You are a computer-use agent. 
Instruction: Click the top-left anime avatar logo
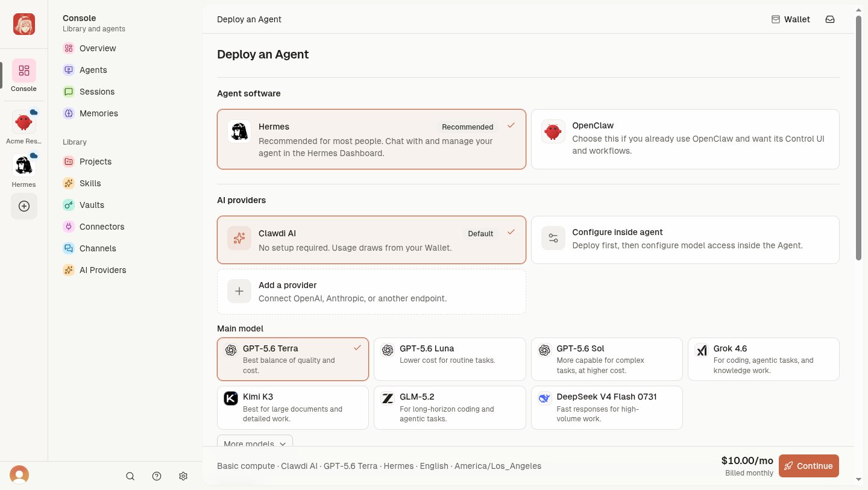click(x=24, y=24)
